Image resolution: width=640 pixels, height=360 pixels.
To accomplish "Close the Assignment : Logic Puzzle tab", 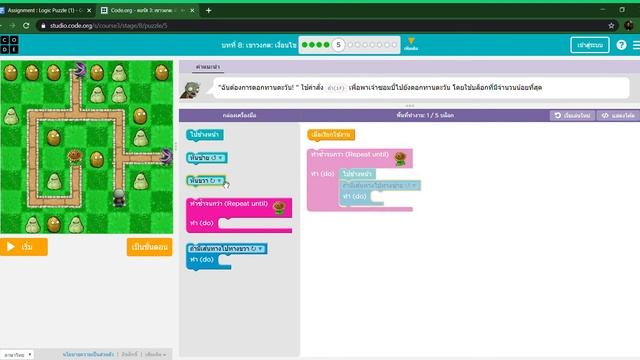I will pos(89,11).
